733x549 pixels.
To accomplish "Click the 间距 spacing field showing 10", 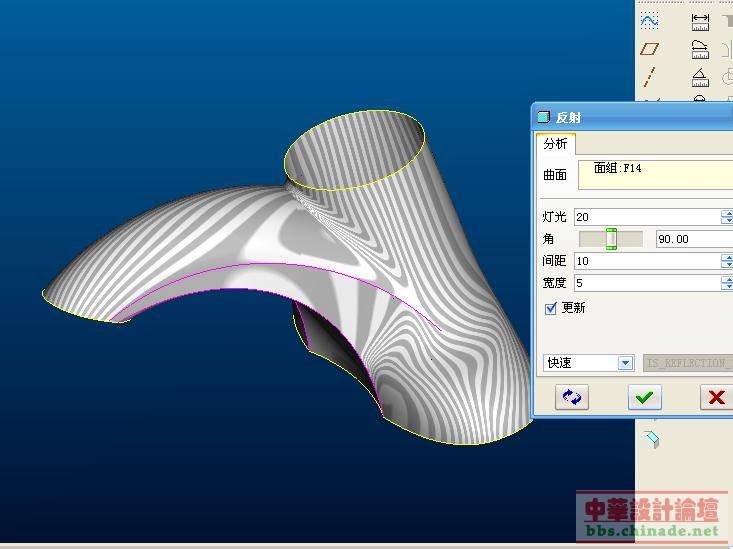I will tap(647, 261).
